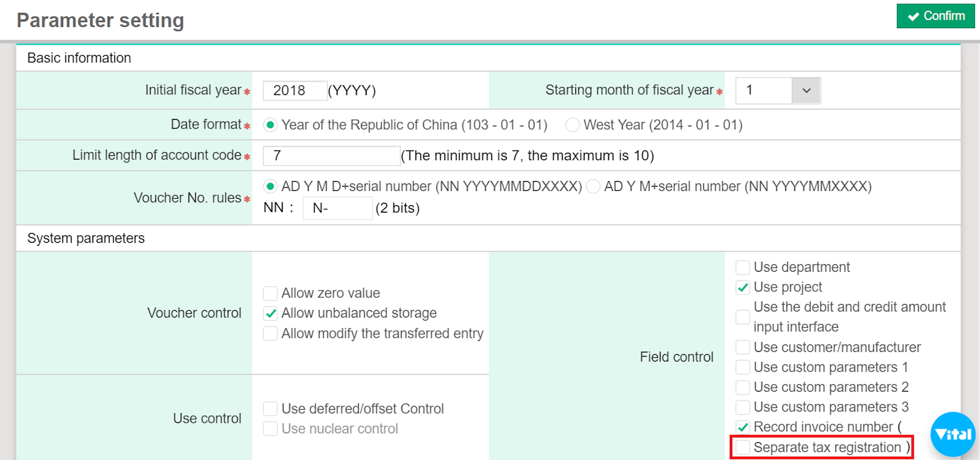This screenshot has height=460, width=980.
Task: Focus the Limit length of account code field
Action: click(x=331, y=156)
